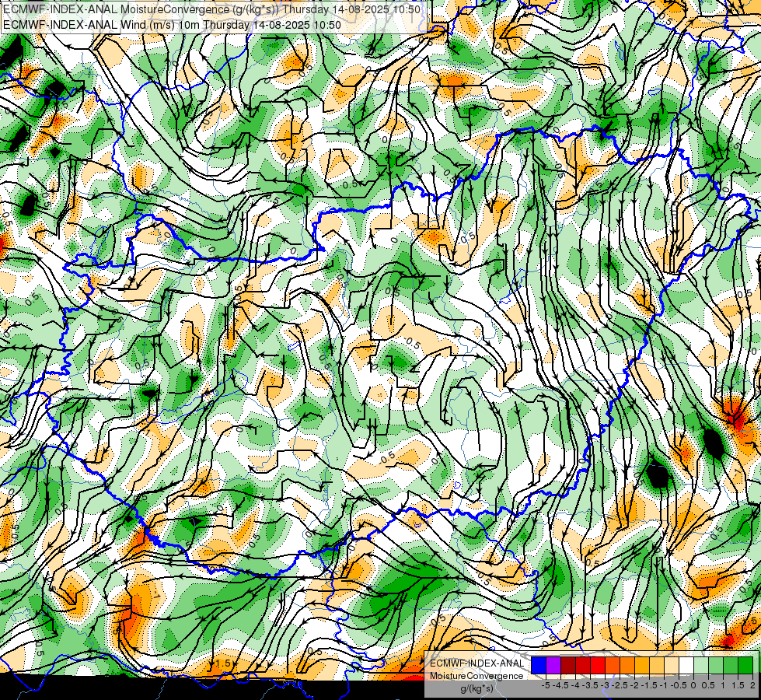Click the g/(kg*s) unit label in legend

pos(476,688)
